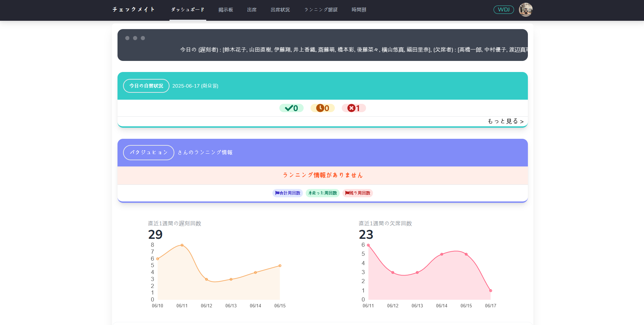Click さんのランニング情報 header text

click(x=205, y=153)
